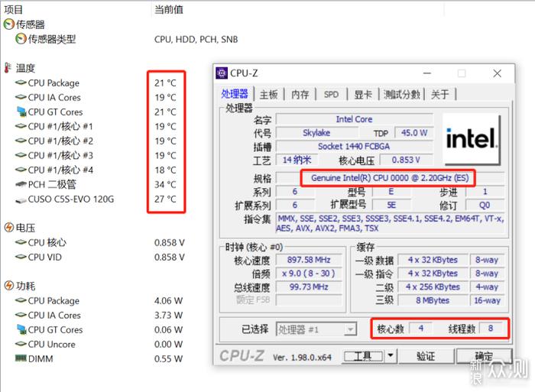Viewport: 535px width, 392px height.
Task: Click the temperature CPU Package chip icon
Action: pos(21,83)
